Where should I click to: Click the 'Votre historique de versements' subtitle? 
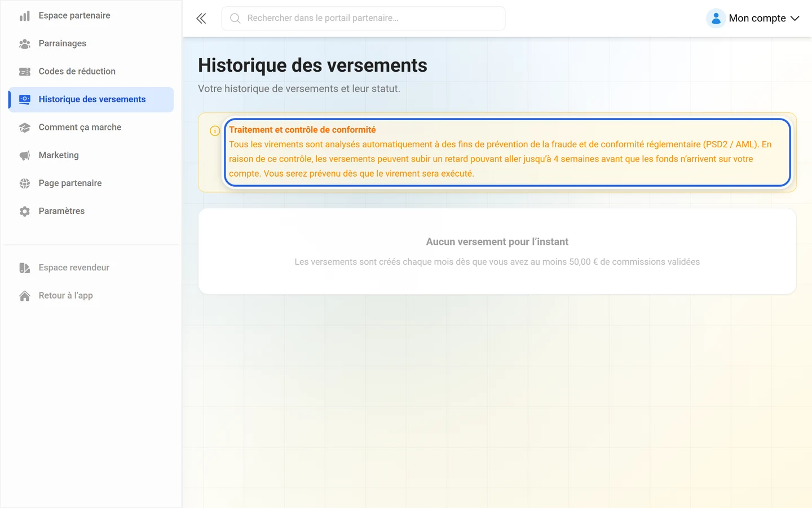299,89
